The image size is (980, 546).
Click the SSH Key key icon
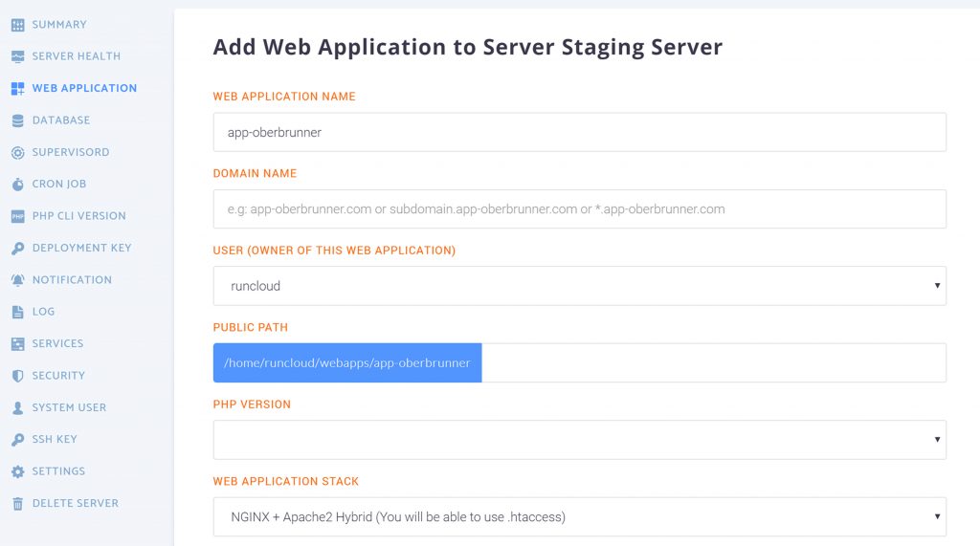[x=17, y=440]
